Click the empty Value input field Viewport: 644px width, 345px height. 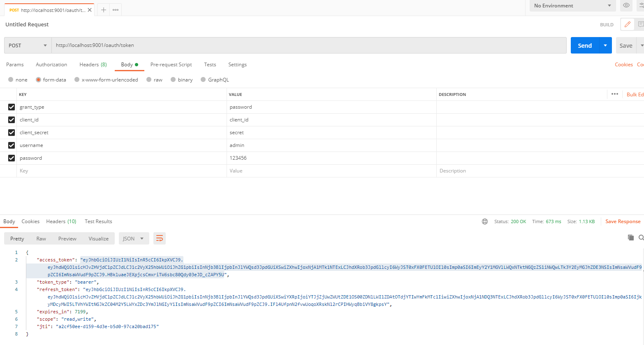point(331,171)
